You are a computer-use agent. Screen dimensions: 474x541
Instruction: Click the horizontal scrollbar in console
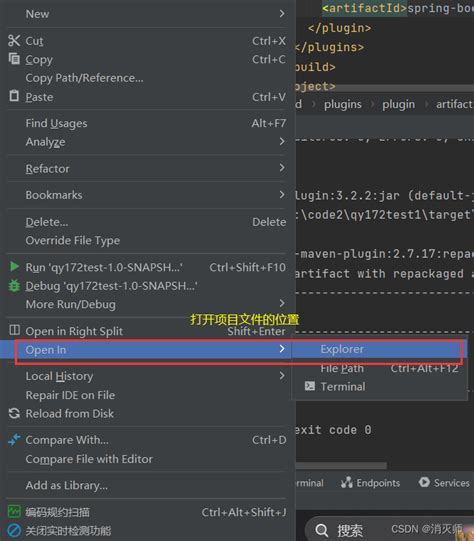[x=341, y=466]
